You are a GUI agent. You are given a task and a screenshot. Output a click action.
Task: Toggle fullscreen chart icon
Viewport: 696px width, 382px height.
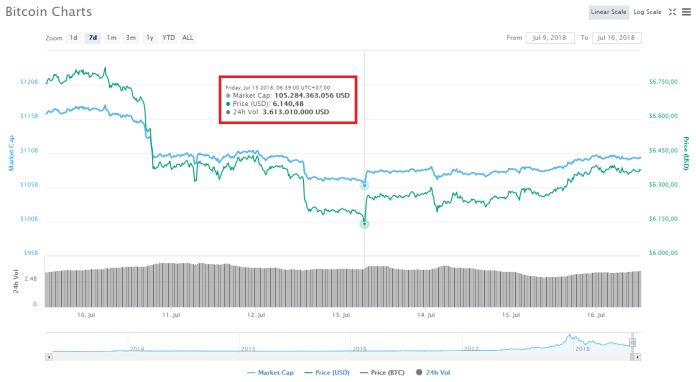coord(672,12)
